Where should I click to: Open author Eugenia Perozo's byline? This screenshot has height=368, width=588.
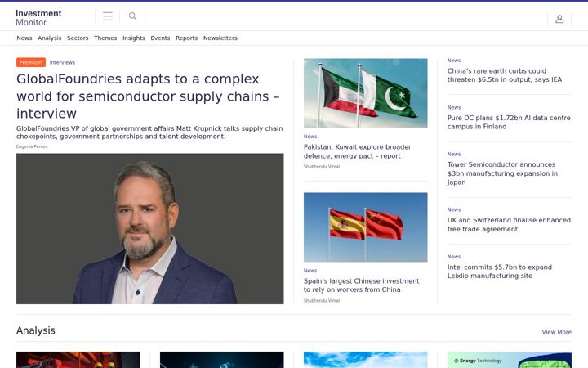pos(32,146)
